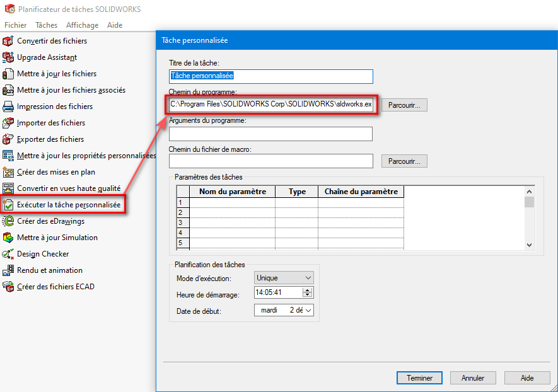
Task: Select row 1 of the parameters table
Action: pyautogui.click(x=183, y=202)
